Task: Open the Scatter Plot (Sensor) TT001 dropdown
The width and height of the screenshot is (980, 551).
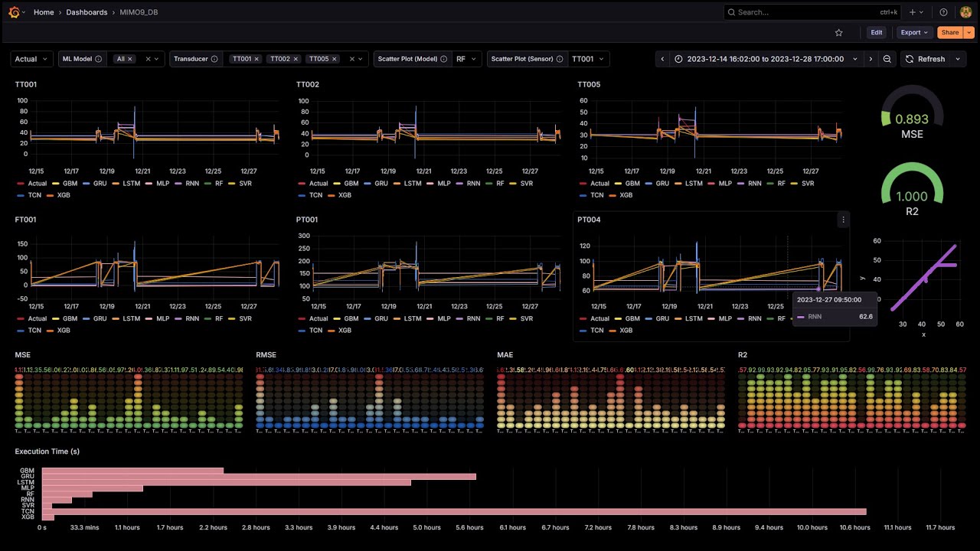Action: point(588,59)
